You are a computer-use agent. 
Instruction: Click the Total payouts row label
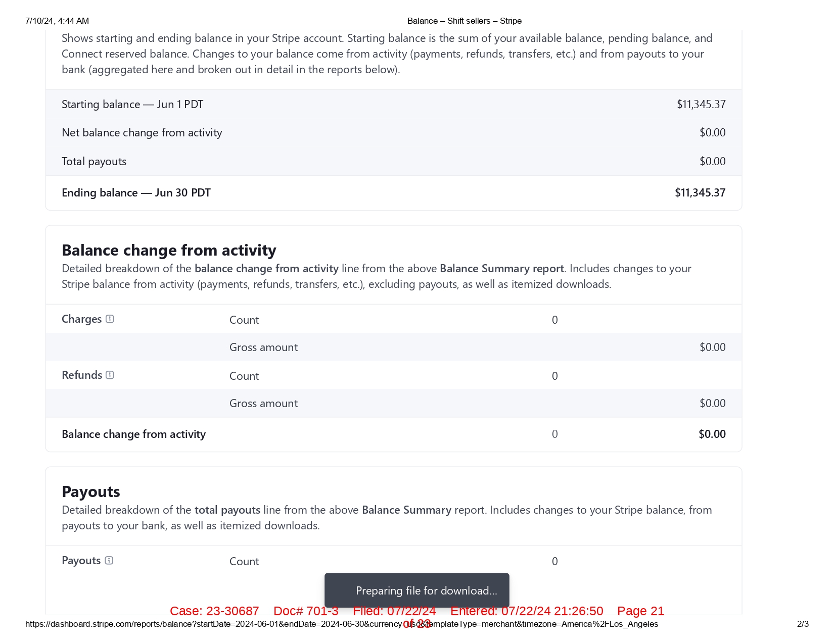[94, 162]
